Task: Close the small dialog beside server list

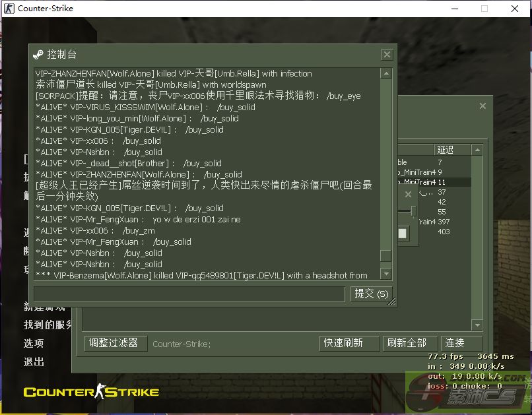Action: coord(408,194)
